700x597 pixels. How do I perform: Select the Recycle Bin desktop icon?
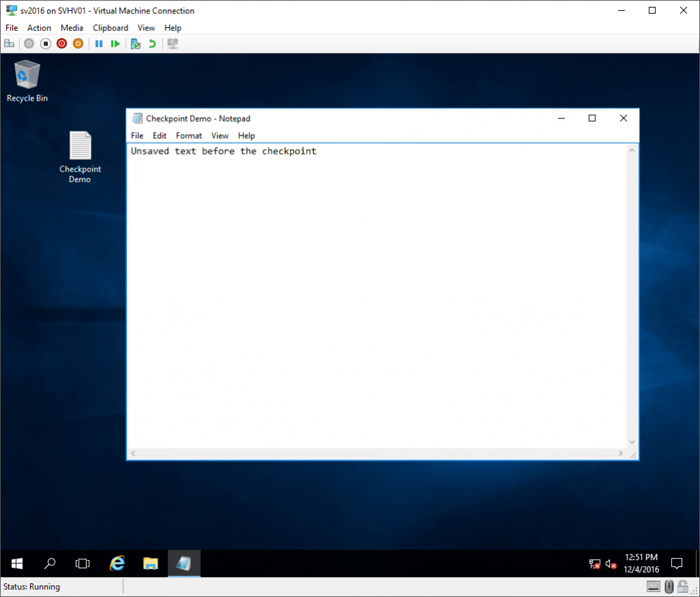click(27, 81)
